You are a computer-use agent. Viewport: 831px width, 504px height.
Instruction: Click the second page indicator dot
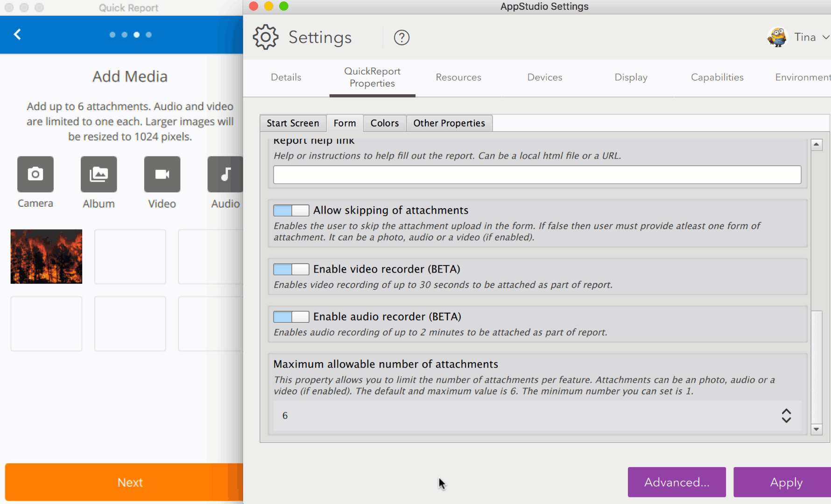pyautogui.click(x=125, y=35)
